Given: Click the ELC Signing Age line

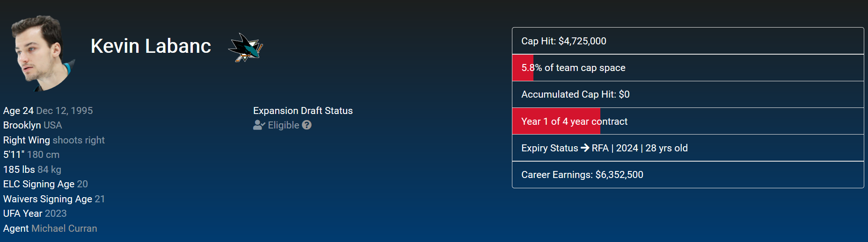Looking at the screenshot, I should click(x=45, y=184).
